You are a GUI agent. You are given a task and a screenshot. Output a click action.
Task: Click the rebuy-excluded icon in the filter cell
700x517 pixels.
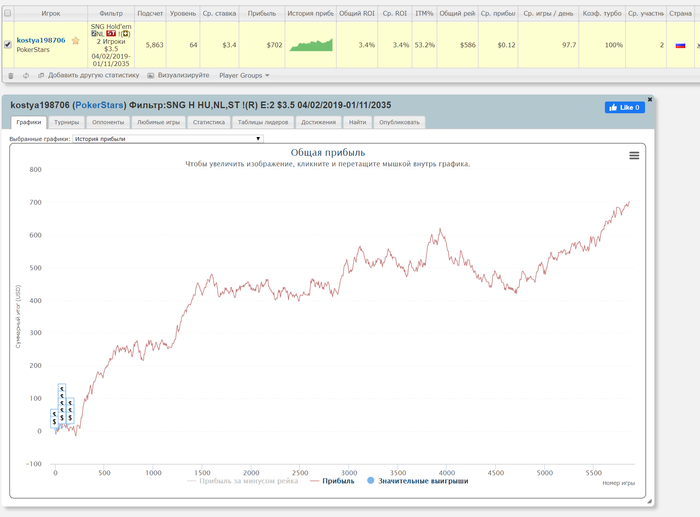(x=125, y=33)
